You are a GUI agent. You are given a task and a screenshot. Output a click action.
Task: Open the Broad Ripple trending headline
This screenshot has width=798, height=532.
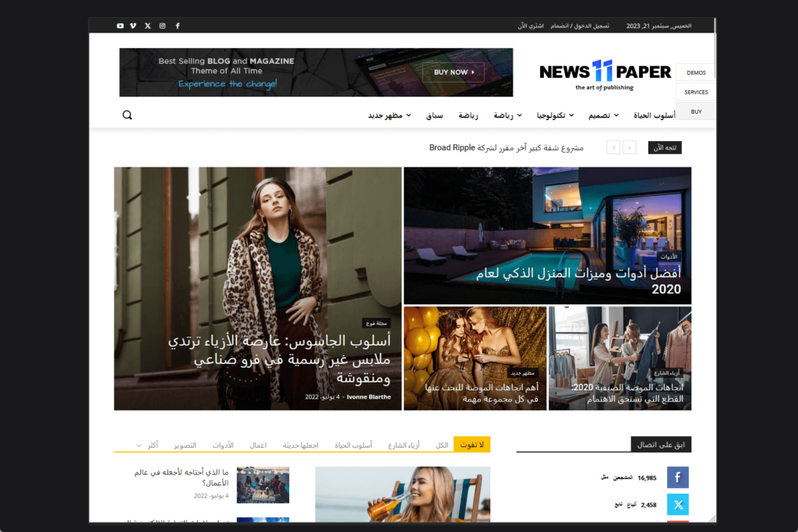click(507, 147)
